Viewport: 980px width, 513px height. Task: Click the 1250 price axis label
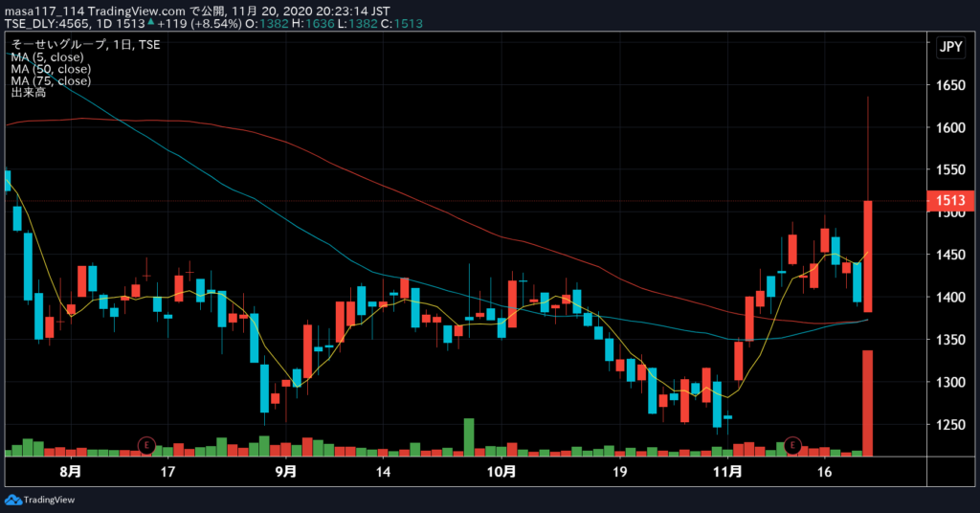950,425
